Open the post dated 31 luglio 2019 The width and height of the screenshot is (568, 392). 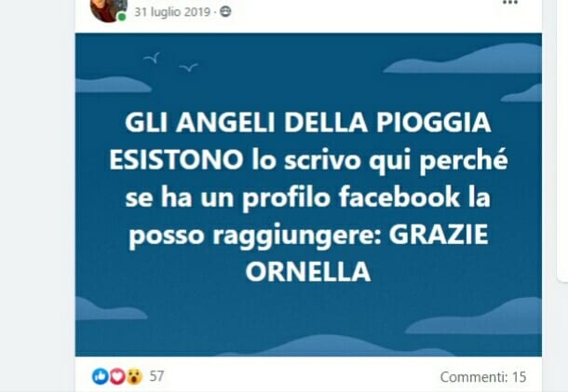(172, 12)
